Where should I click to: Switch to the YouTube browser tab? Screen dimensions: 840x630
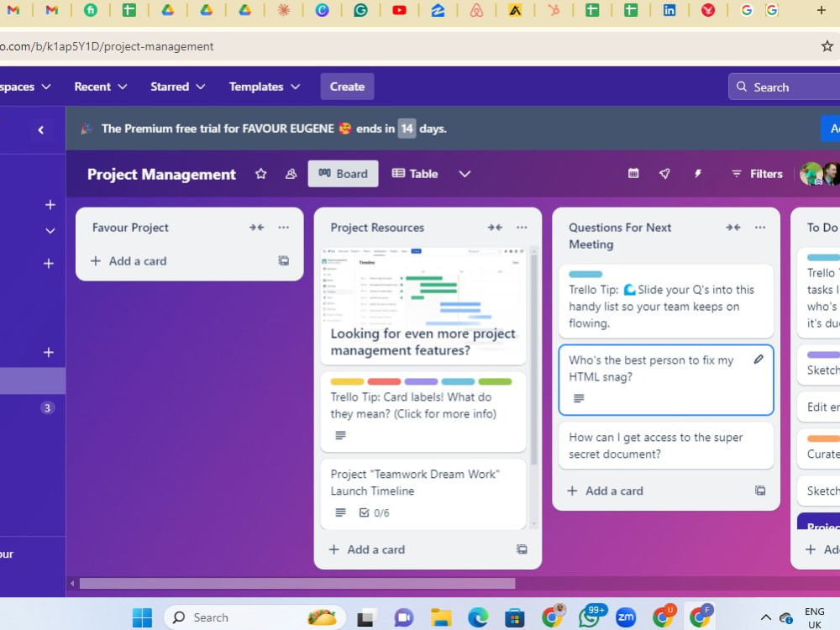(399, 9)
